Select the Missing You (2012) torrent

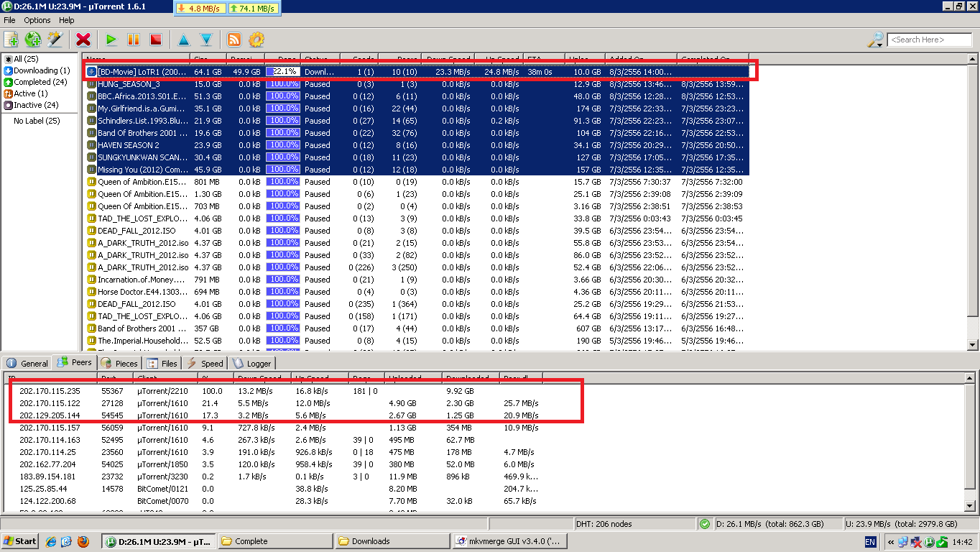coord(417,170)
